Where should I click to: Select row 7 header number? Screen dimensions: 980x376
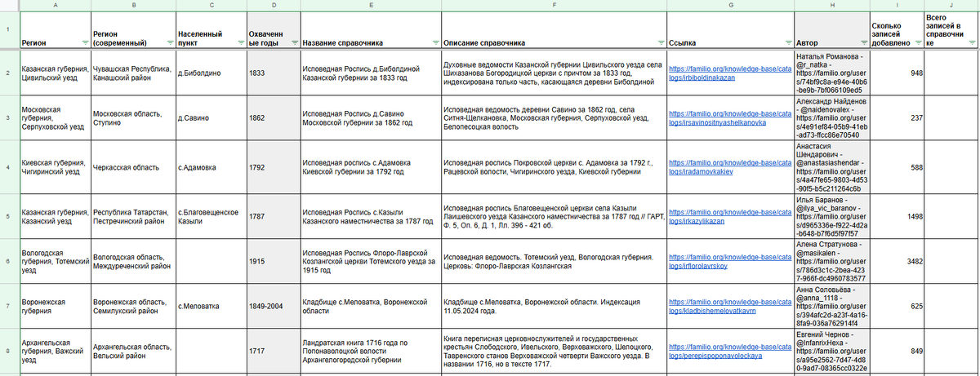click(9, 304)
